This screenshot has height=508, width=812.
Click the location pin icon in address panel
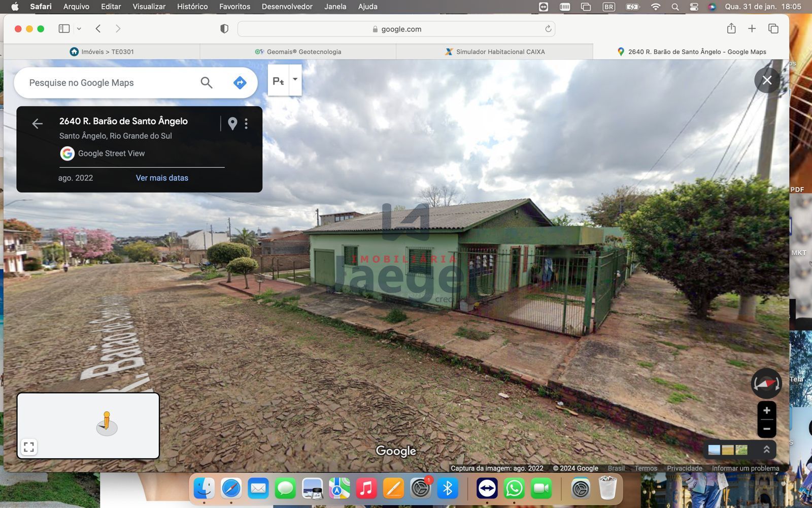(232, 123)
